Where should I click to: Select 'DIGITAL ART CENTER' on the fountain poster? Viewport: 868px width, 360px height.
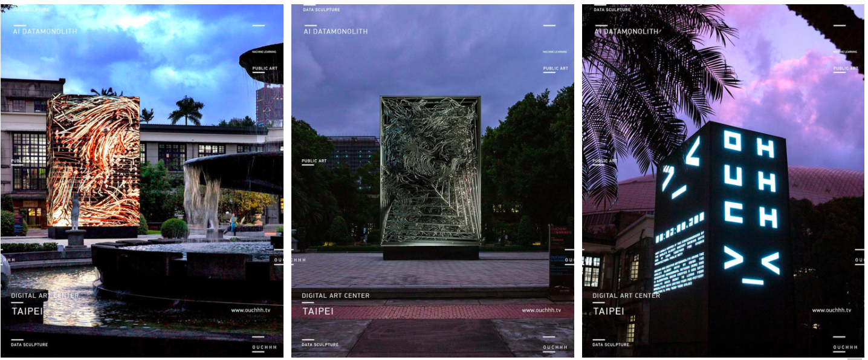tap(45, 296)
